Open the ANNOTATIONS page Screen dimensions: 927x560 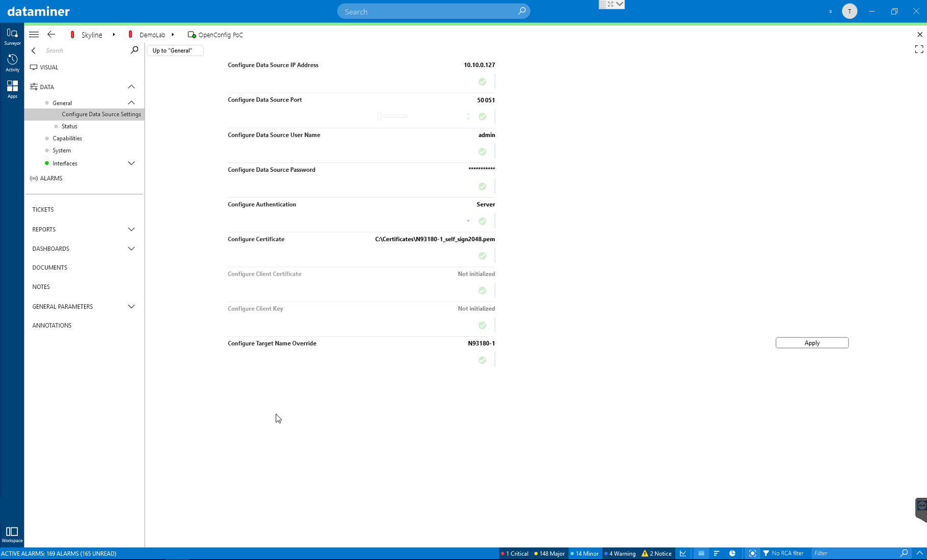click(x=51, y=326)
